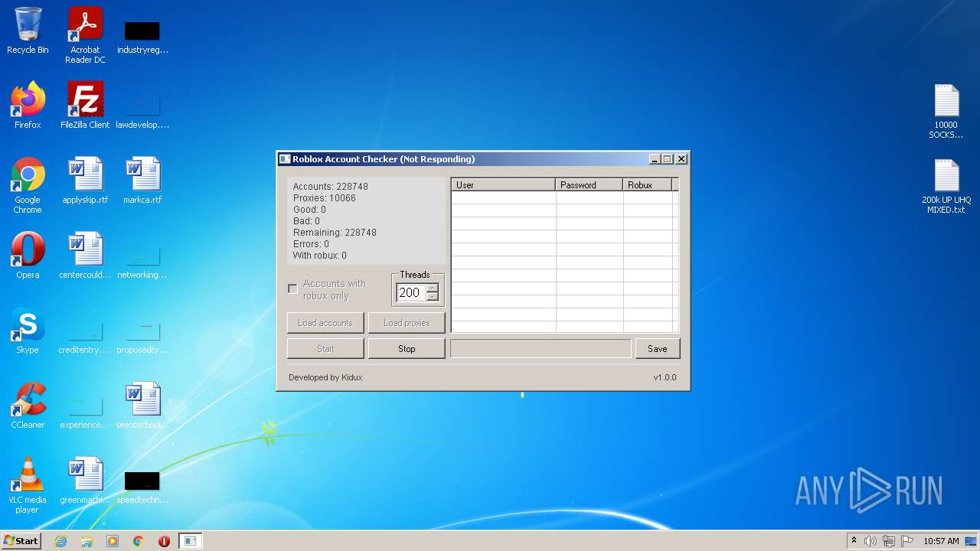Select the 'Accounts: 228748' status text

pyautogui.click(x=330, y=187)
